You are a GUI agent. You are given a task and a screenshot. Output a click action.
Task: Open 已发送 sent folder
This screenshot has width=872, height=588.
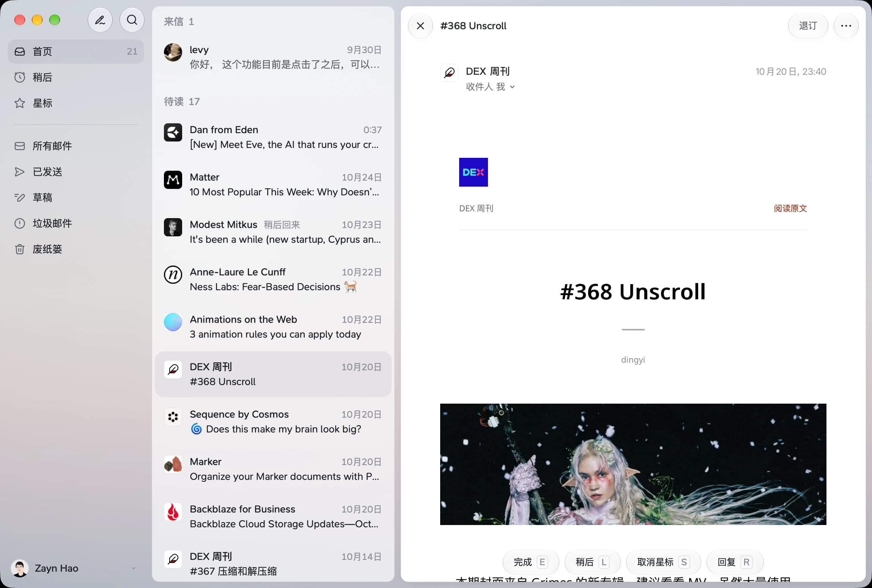(x=76, y=172)
